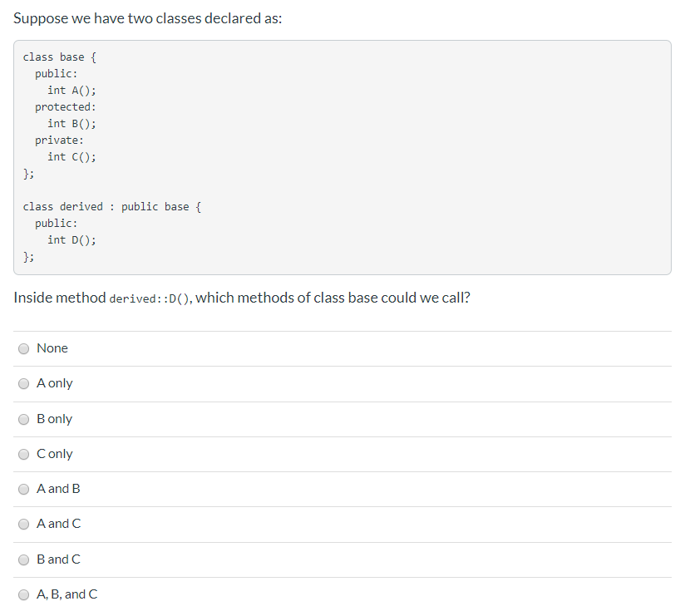This screenshot has width=685, height=616.
Task: Click the "C only" answer label text
Action: (54, 454)
